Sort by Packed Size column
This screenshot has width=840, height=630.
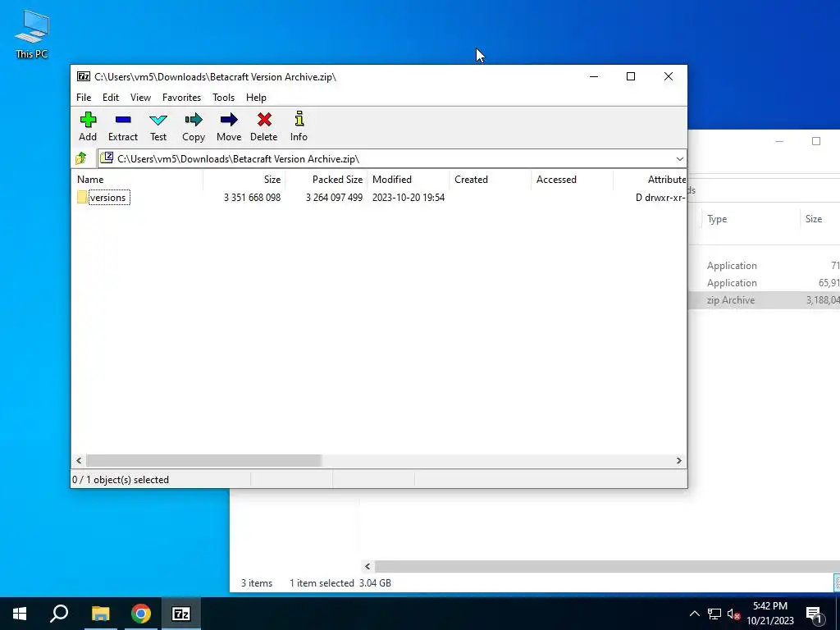point(326,180)
